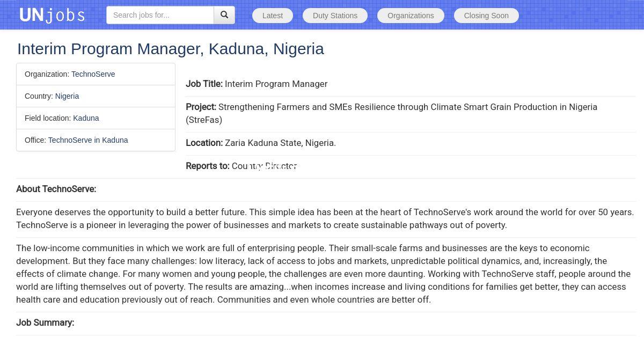Click the 'Job Title:' label
Viewport: 644px width, 337px height.
click(204, 84)
